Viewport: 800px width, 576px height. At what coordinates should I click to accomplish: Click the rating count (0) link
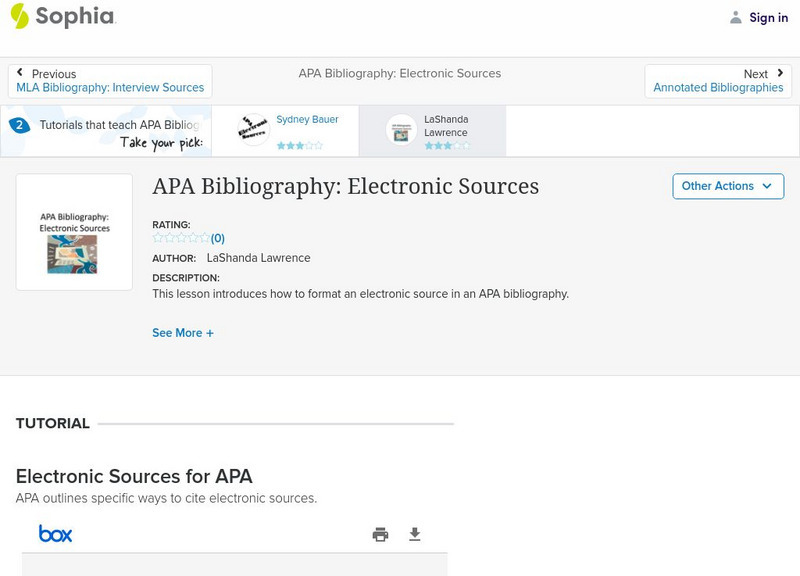click(217, 238)
